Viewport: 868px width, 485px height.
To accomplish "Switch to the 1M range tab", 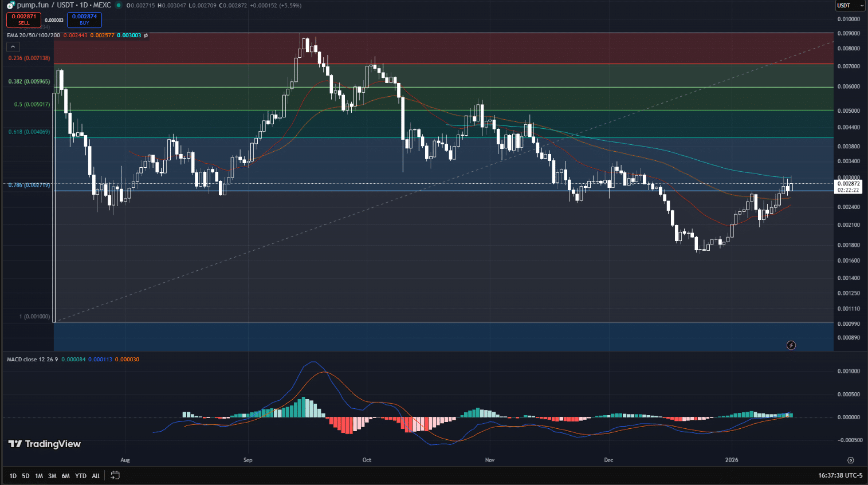I will [x=38, y=475].
